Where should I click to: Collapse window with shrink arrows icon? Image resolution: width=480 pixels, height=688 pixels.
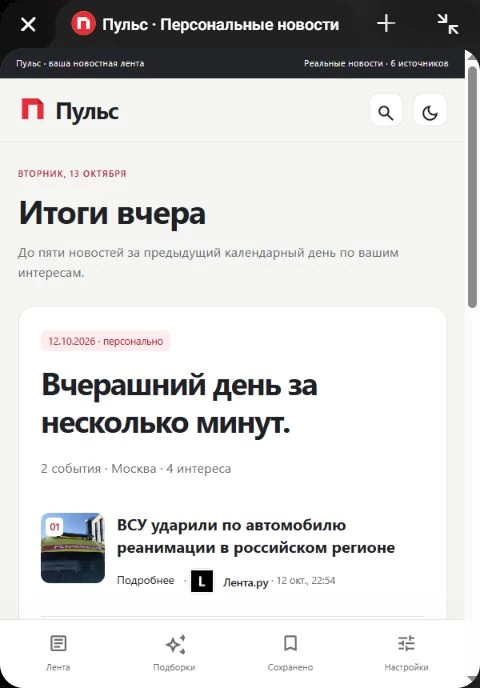tap(448, 24)
